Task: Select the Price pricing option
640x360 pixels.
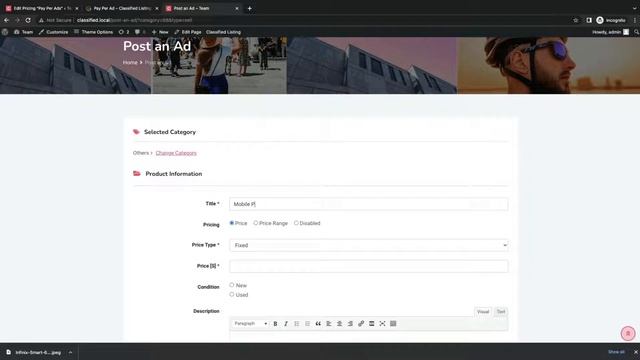Action: pos(231,223)
